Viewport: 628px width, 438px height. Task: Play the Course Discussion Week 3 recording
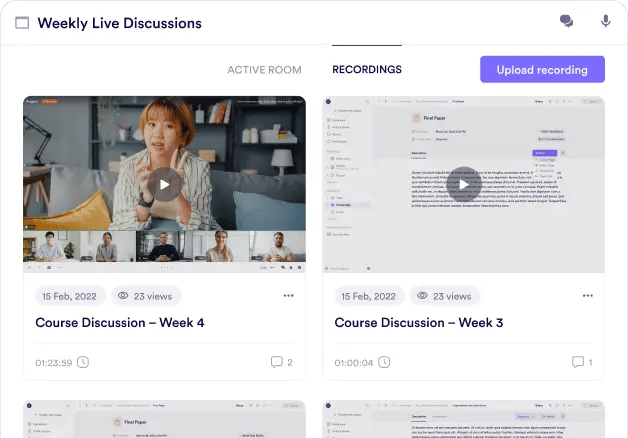(463, 184)
